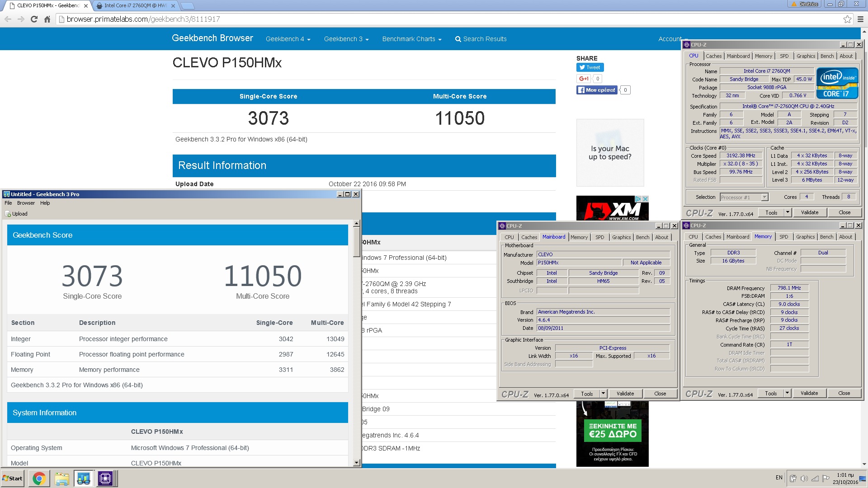Open the AdChoices icon on the XM ad
Image resolution: width=868 pixels, height=488 pixels.
638,199
